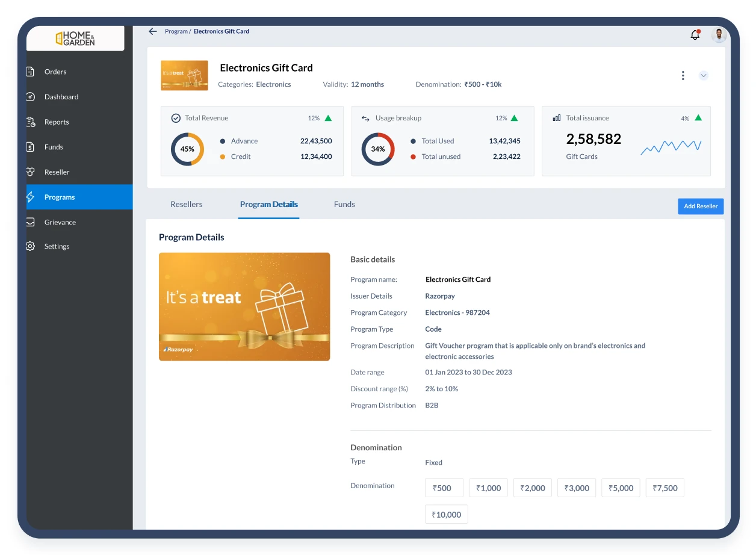Image resolution: width=756 pixels, height=555 pixels.
Task: Click the Reseller icon in sidebar
Action: pyautogui.click(x=31, y=172)
